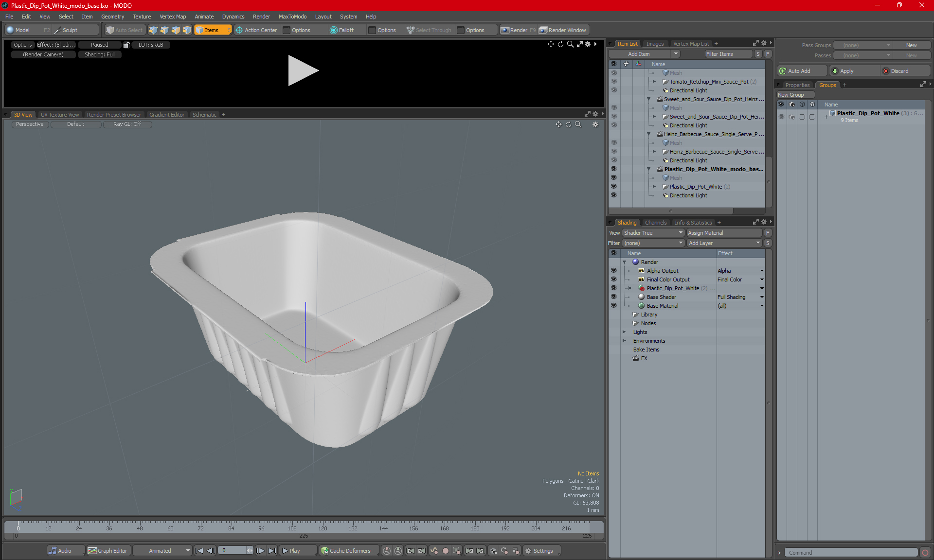Select Vertices selection mode icon

[x=153, y=30]
